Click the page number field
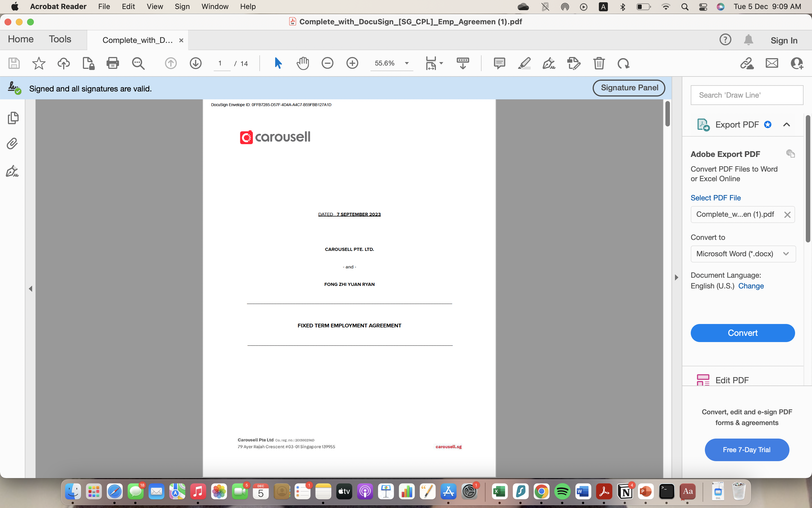 pos(222,63)
